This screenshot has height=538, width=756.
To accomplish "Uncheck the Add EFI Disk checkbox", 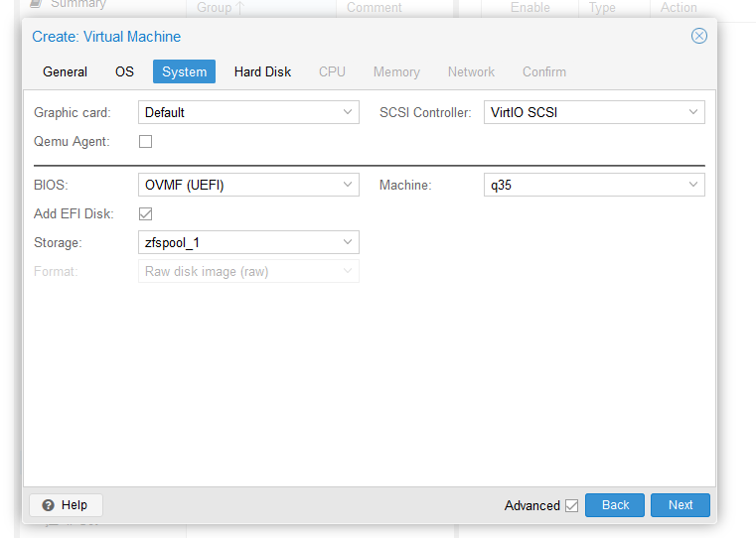I will 145,213.
